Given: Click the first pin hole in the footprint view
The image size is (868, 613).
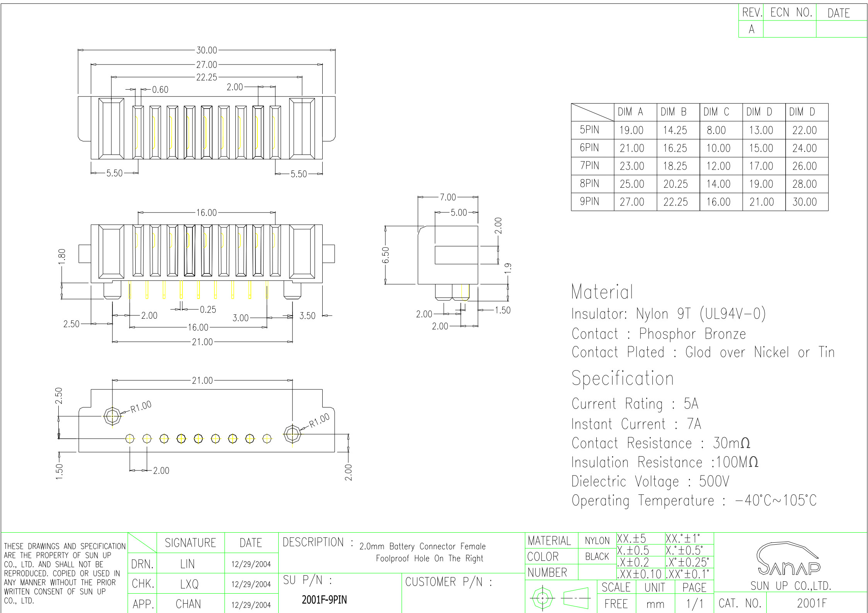Looking at the screenshot, I should 130,438.
